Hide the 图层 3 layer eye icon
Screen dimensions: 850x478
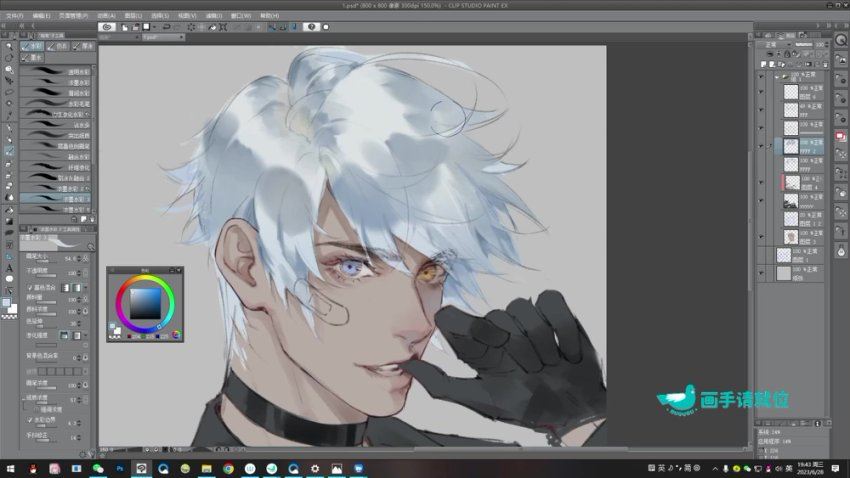tap(761, 237)
